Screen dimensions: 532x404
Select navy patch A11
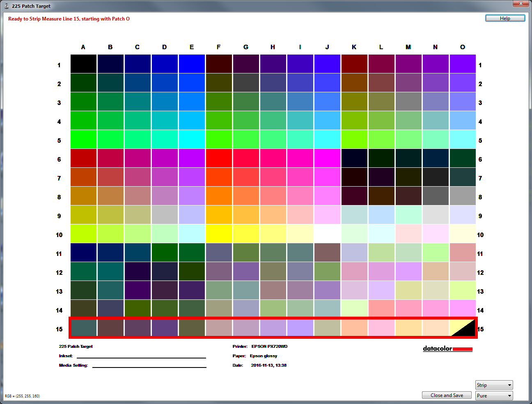point(83,253)
